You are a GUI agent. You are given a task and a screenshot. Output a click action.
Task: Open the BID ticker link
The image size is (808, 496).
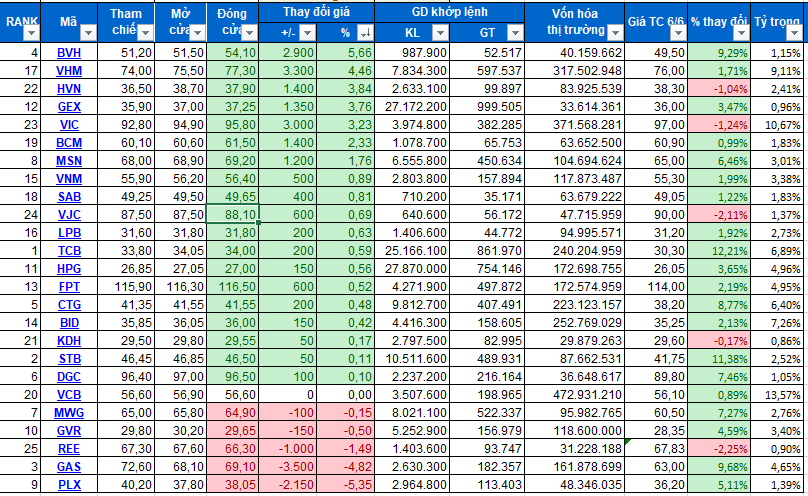coord(69,323)
